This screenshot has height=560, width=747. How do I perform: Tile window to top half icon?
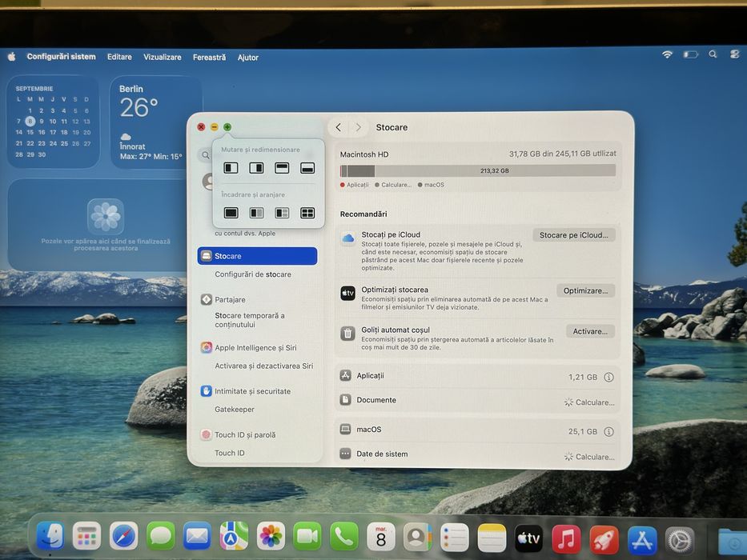coord(282,168)
